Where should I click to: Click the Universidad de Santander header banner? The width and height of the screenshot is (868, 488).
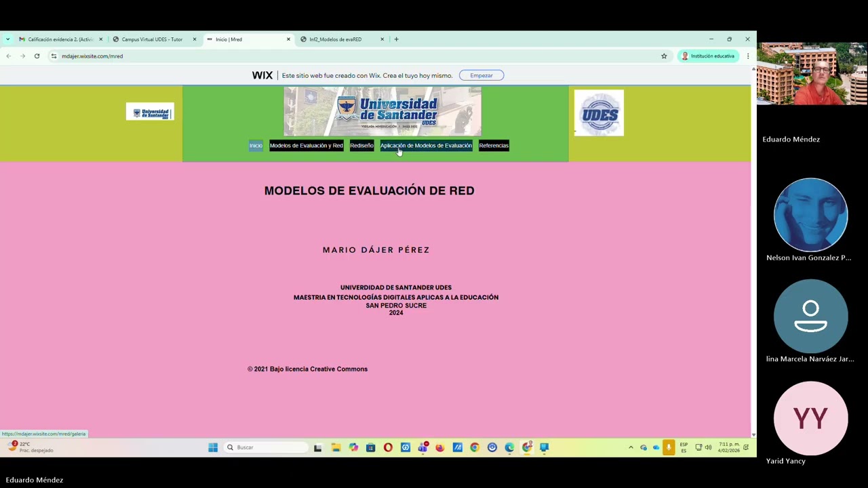(x=382, y=111)
